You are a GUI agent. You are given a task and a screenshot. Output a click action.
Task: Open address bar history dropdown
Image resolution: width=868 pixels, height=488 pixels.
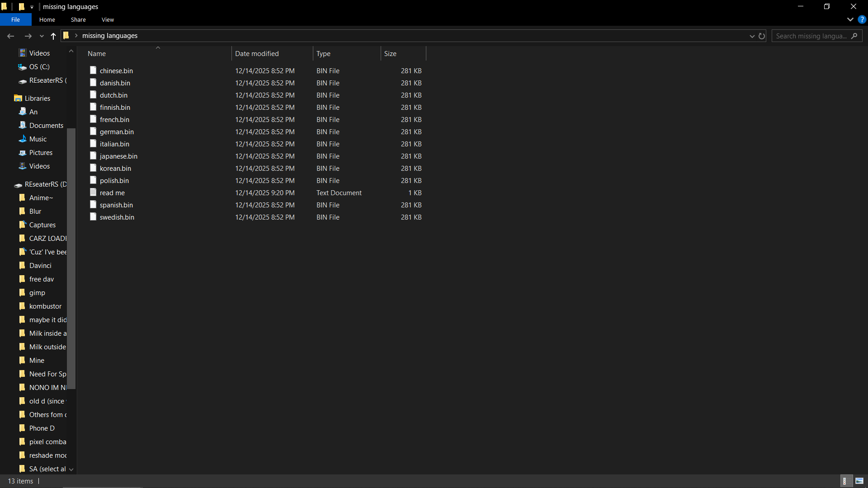[x=752, y=36]
